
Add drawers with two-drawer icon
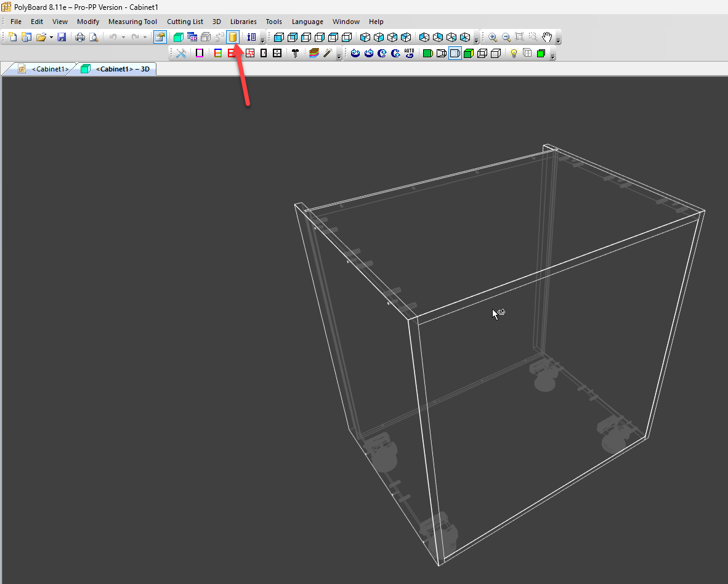[x=277, y=54]
